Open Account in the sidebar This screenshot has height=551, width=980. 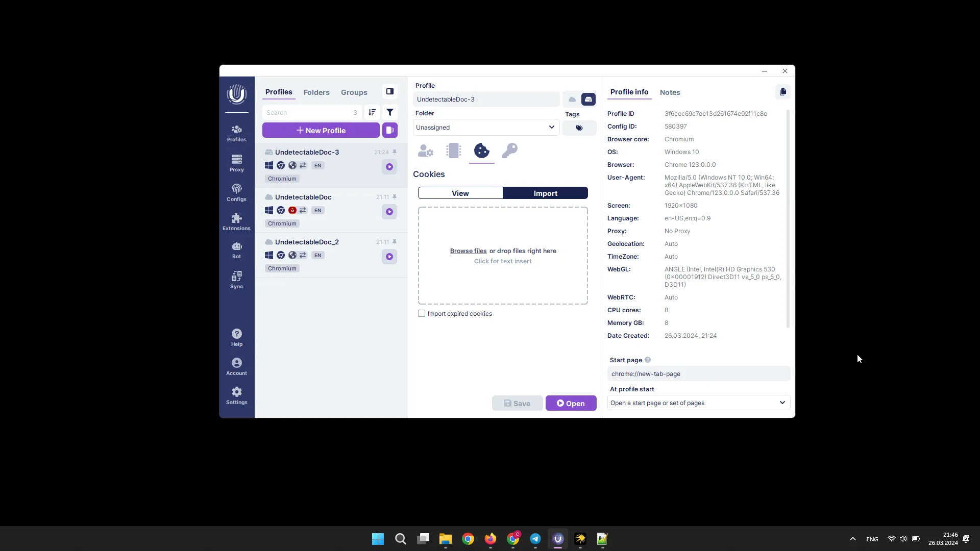pos(236,366)
